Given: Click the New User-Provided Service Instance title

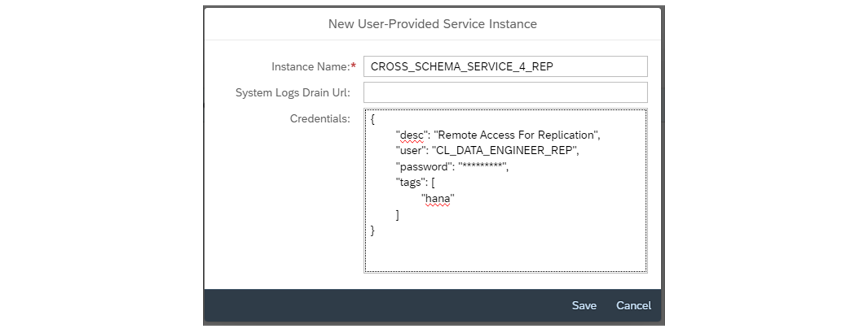Looking at the screenshot, I should click(432, 24).
